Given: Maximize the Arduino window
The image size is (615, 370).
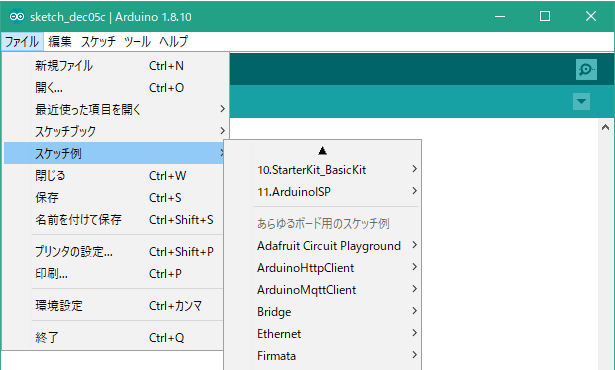Looking at the screenshot, I should 545,16.
